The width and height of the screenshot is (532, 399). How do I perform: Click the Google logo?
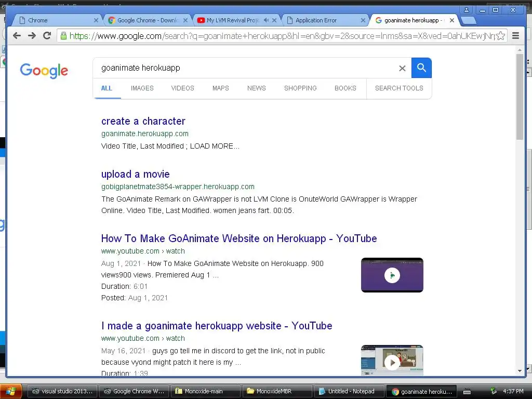(44, 71)
